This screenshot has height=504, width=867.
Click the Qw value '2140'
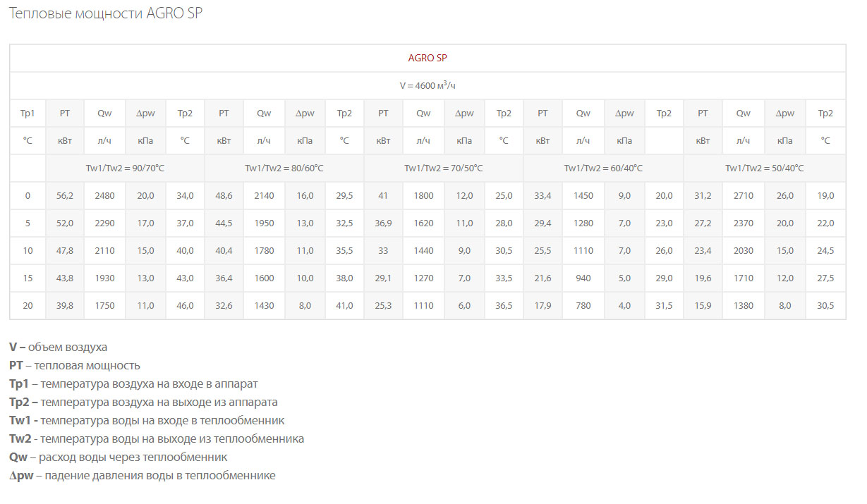pyautogui.click(x=264, y=195)
